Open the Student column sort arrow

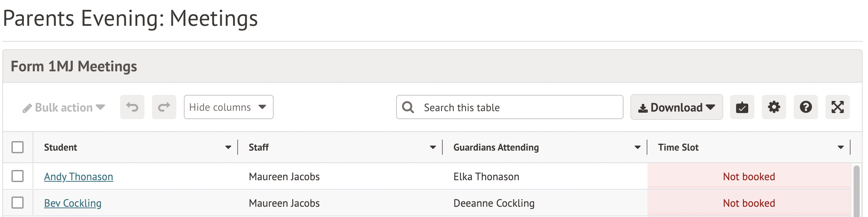pos(228,147)
